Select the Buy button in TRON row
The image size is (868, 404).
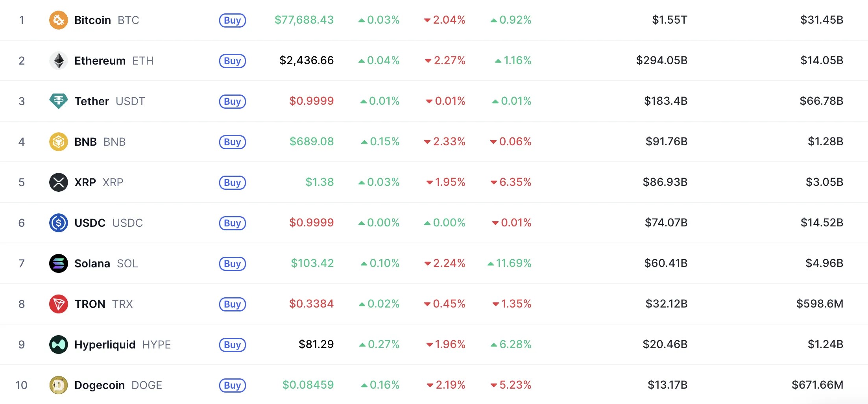232,304
